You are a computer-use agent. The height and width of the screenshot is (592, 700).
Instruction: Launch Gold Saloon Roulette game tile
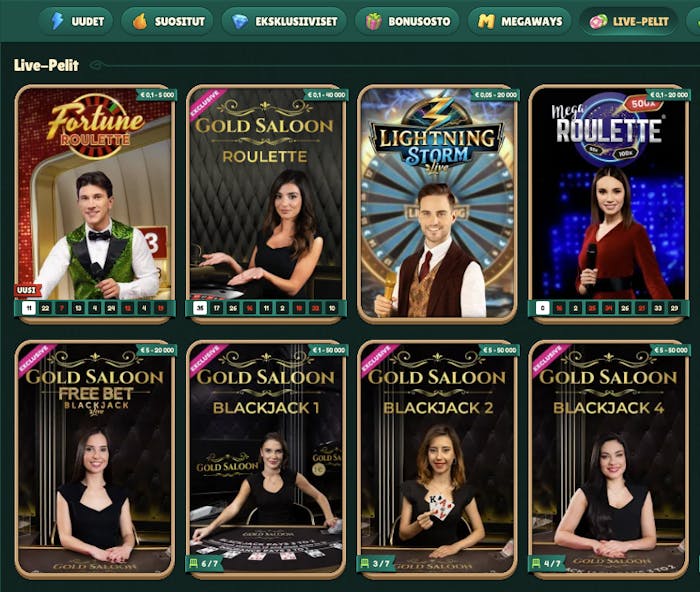coord(266,203)
